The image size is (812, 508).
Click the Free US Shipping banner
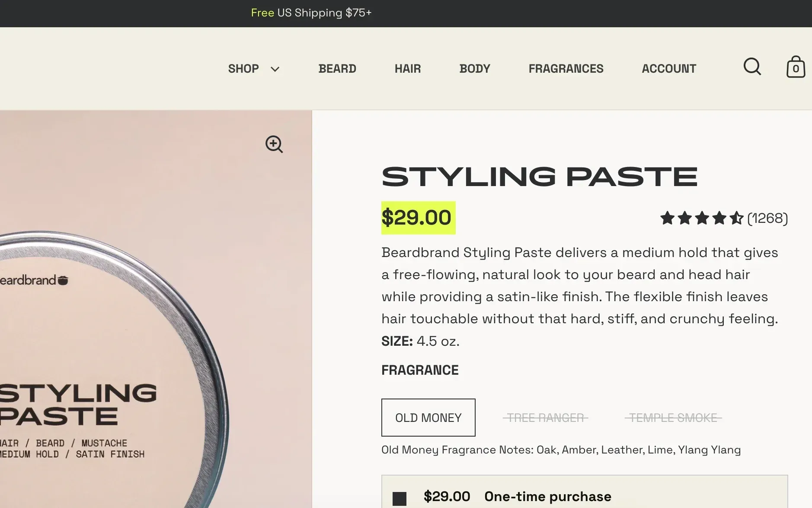click(311, 13)
